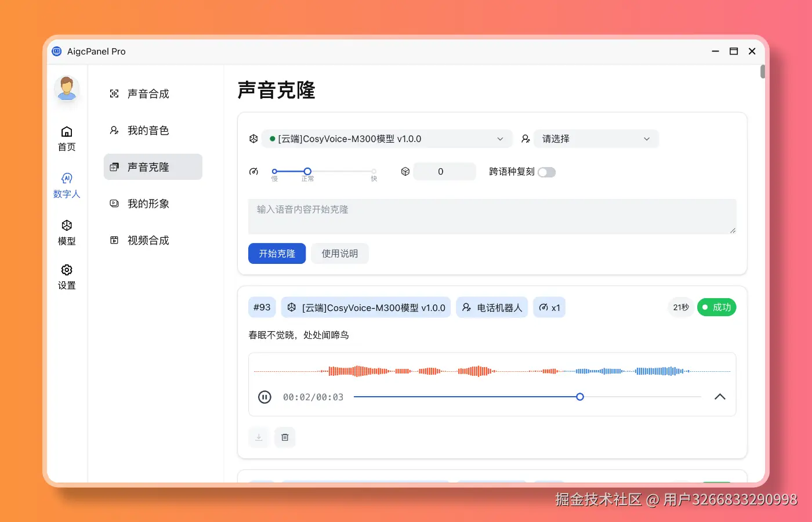Open the 请选择 voice selector dropdown
The height and width of the screenshot is (522, 812).
coord(596,139)
